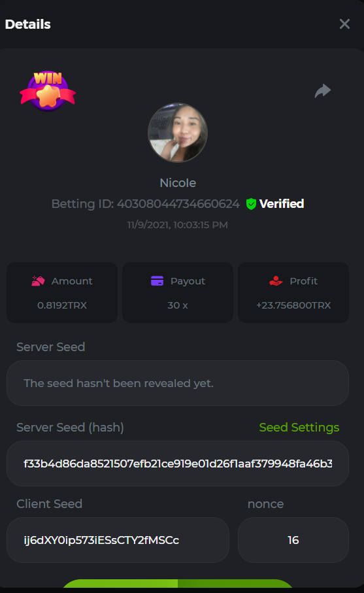Click the purple Payout card icon

pyautogui.click(x=157, y=281)
